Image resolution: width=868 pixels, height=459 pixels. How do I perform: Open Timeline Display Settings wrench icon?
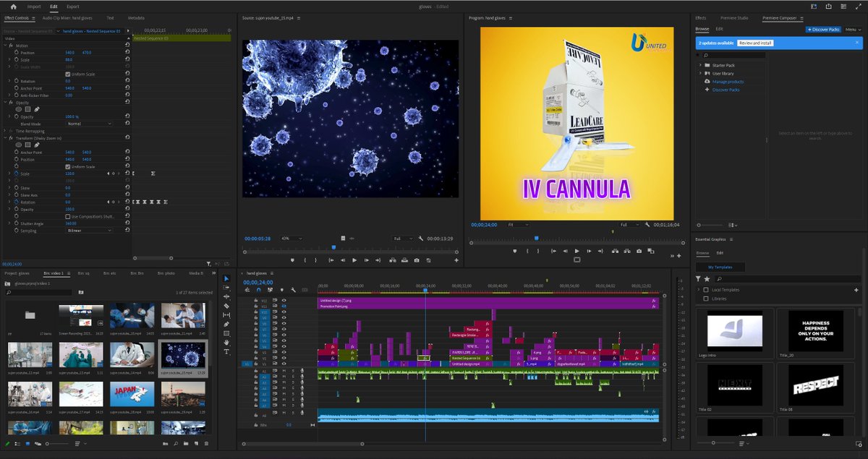coord(292,290)
